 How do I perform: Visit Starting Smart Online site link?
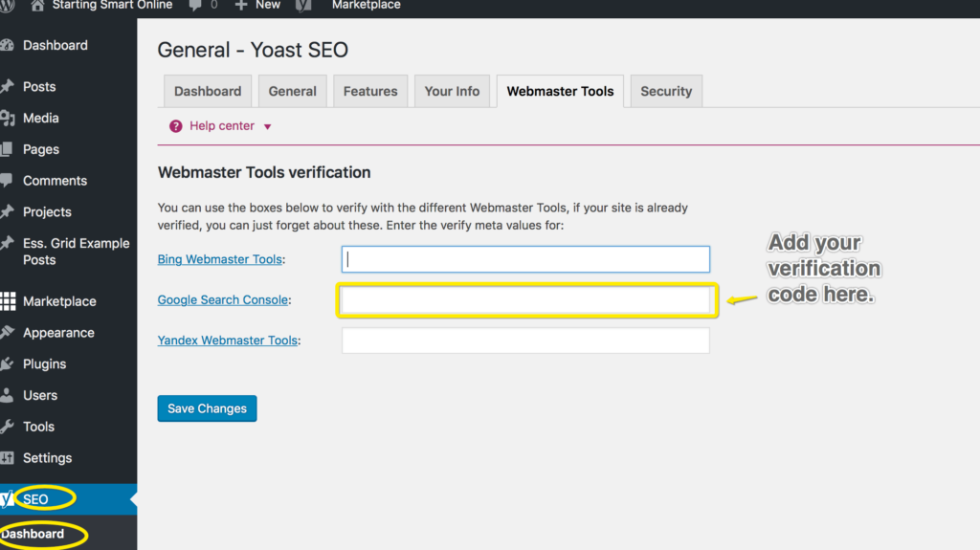point(112,5)
